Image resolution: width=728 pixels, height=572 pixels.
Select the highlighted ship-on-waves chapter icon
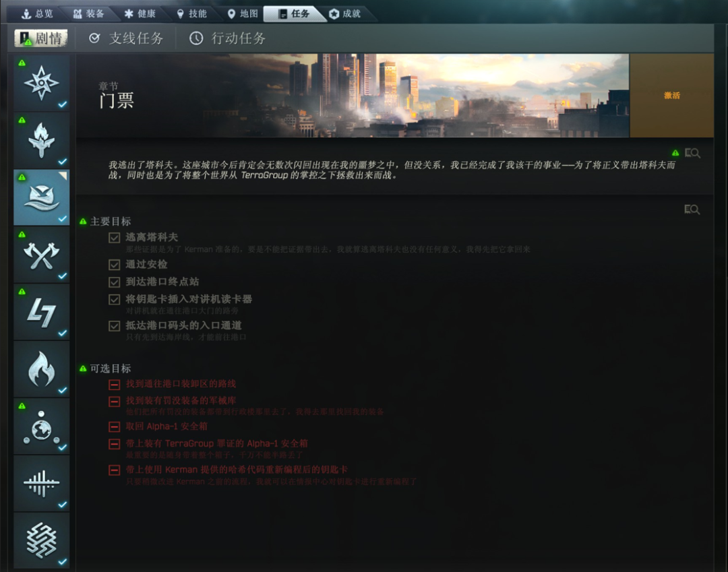tap(41, 197)
